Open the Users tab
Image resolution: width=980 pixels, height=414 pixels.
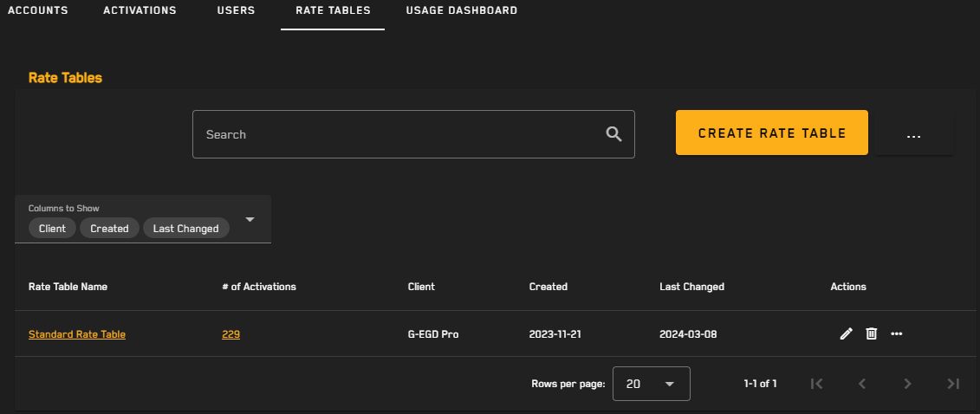(237, 10)
